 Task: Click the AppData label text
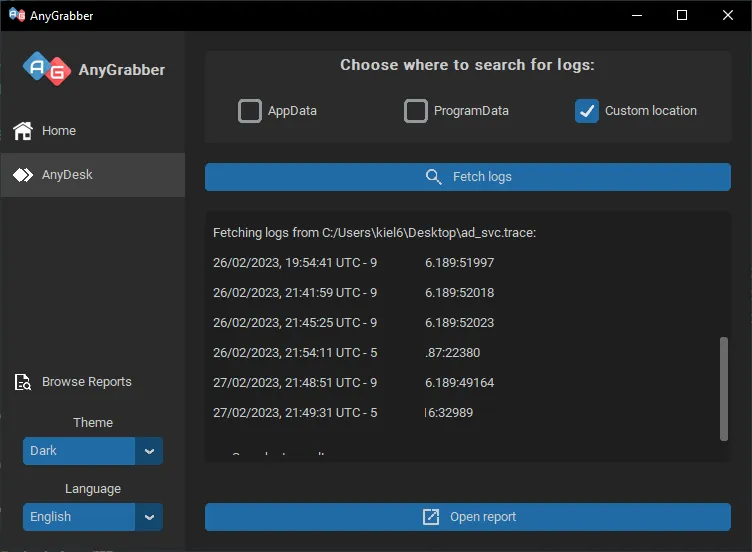click(x=292, y=111)
